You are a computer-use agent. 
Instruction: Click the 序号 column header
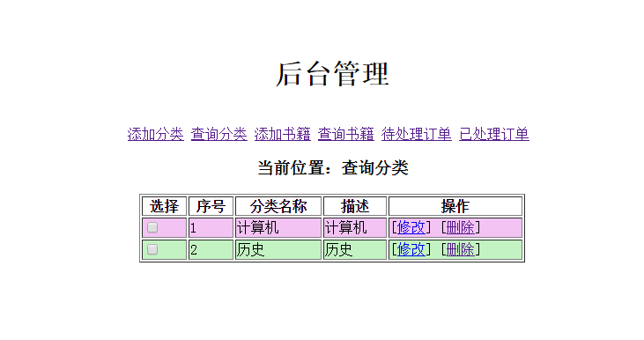point(211,206)
